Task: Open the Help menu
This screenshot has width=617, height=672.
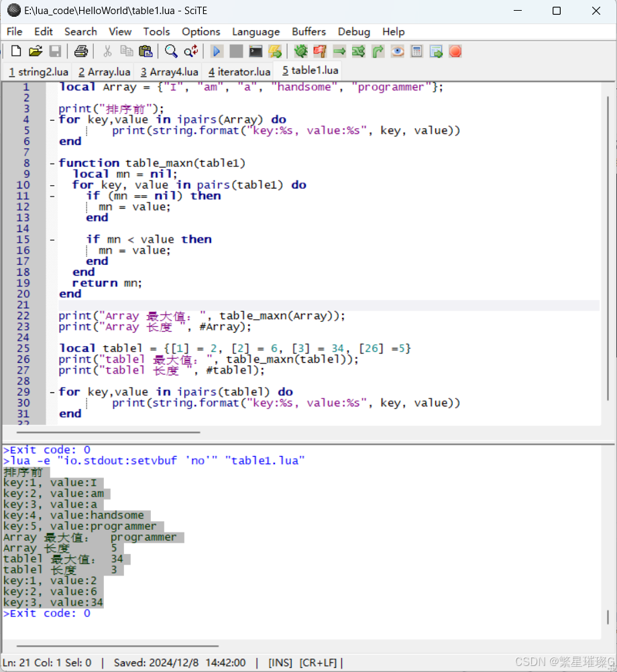Action: (393, 32)
